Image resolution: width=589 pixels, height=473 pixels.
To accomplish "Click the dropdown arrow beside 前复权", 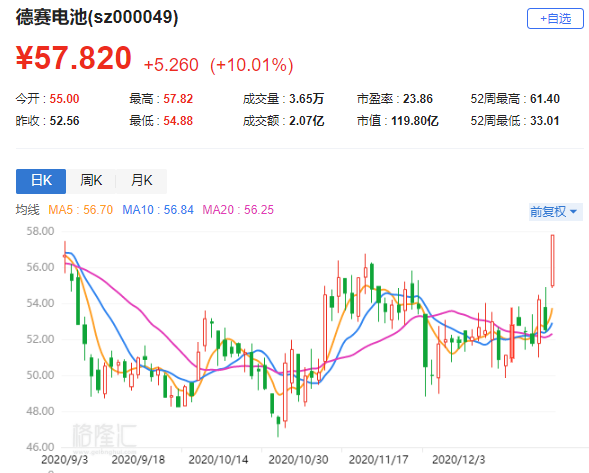I will tap(573, 212).
